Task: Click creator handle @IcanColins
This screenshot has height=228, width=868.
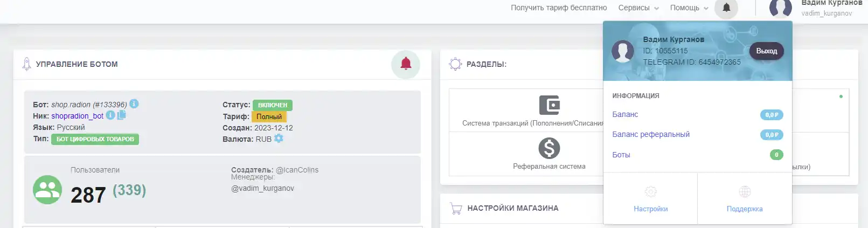Action: [x=297, y=170]
